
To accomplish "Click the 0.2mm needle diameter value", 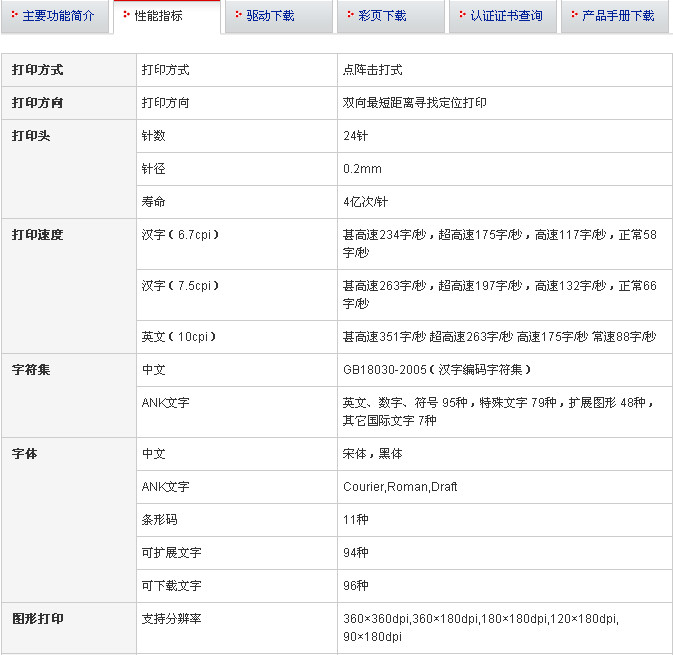I will (x=362, y=169).
